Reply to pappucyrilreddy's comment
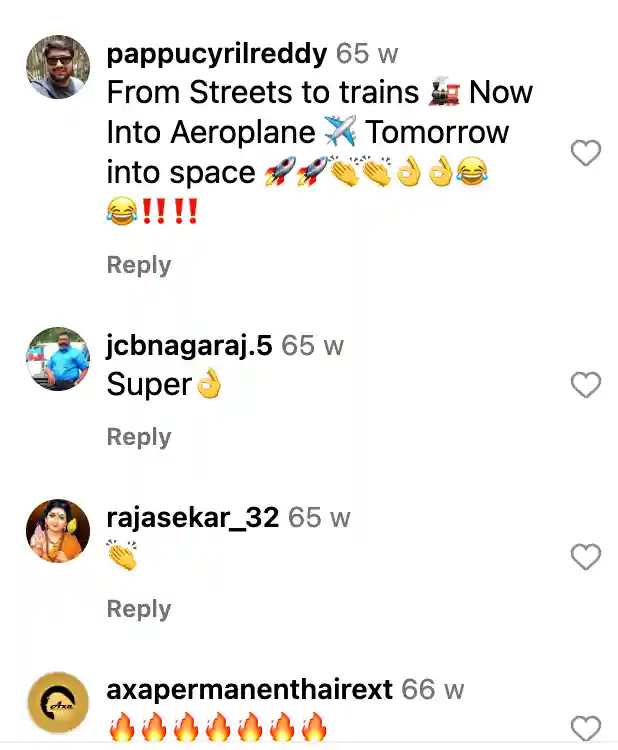618x750 pixels. click(x=139, y=265)
